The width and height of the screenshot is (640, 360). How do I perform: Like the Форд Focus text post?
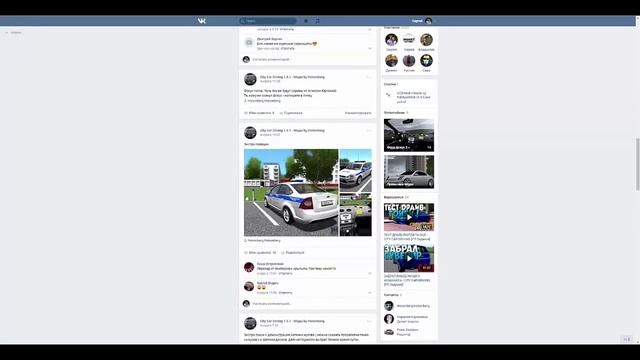click(x=259, y=113)
